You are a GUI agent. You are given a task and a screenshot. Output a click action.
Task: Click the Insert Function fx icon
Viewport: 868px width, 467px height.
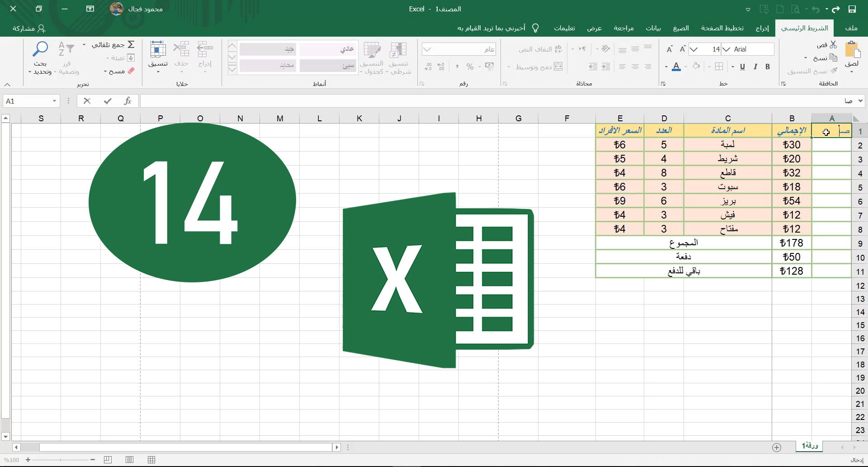[128, 101]
